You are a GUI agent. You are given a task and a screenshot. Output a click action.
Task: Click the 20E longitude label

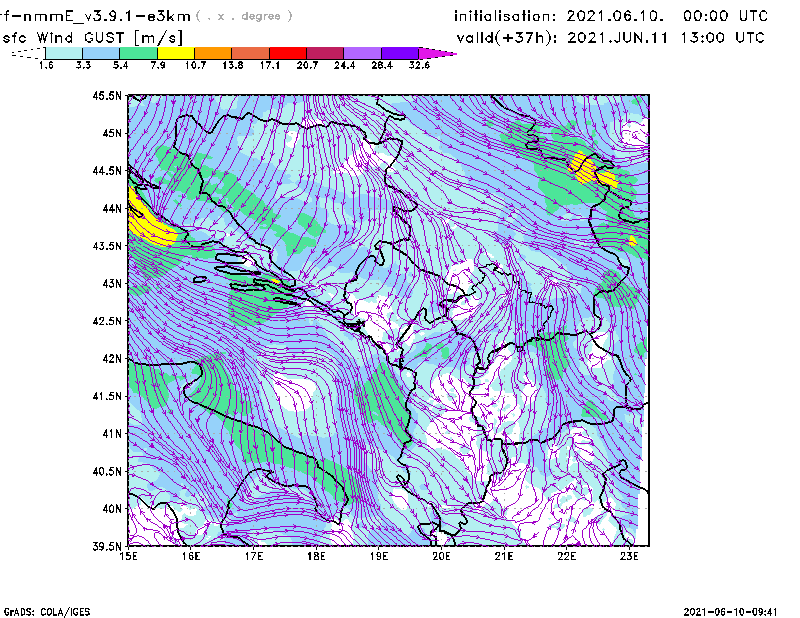(441, 556)
